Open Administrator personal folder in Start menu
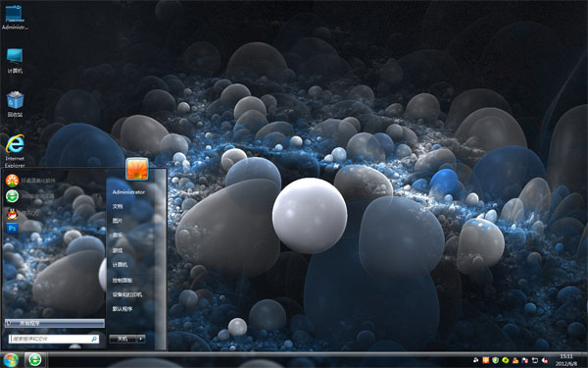 (128, 192)
